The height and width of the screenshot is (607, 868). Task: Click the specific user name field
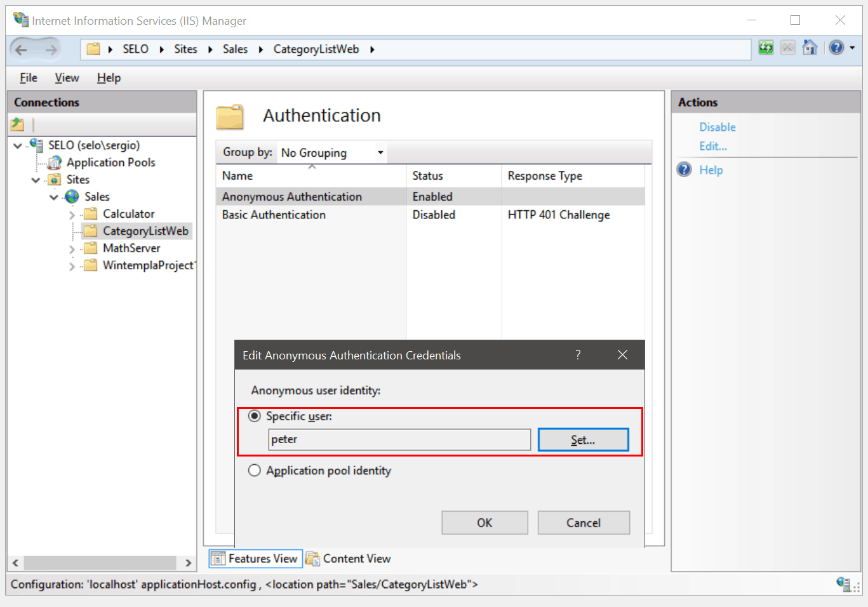(399, 439)
